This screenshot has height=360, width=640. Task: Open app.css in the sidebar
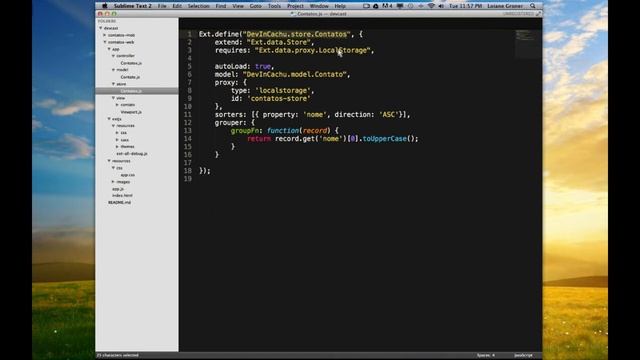click(x=128, y=175)
